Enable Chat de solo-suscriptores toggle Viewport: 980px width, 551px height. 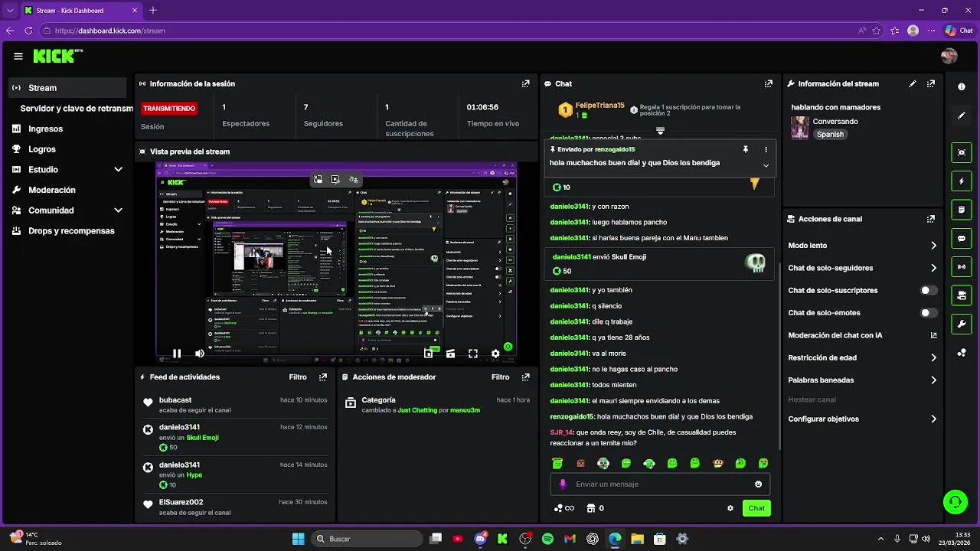929,291
